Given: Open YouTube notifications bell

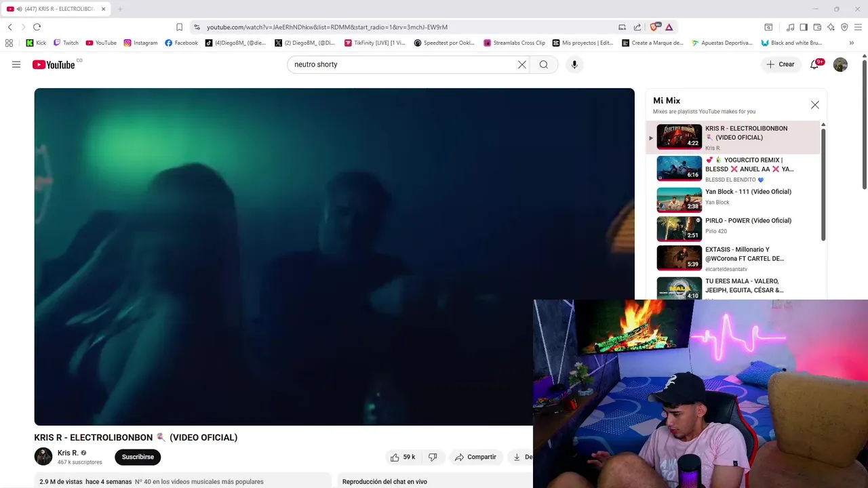Looking at the screenshot, I should pos(815,64).
